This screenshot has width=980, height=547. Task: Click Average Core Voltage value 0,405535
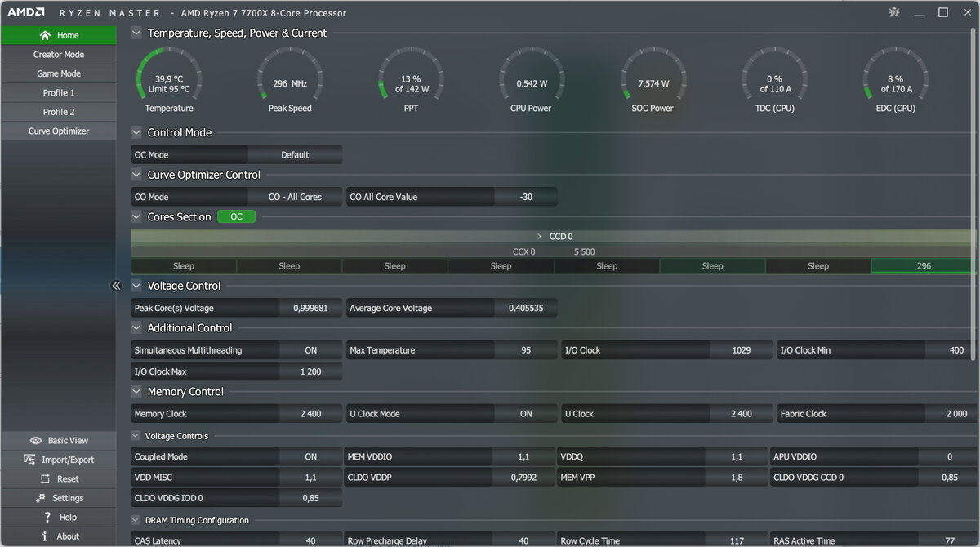(x=526, y=308)
